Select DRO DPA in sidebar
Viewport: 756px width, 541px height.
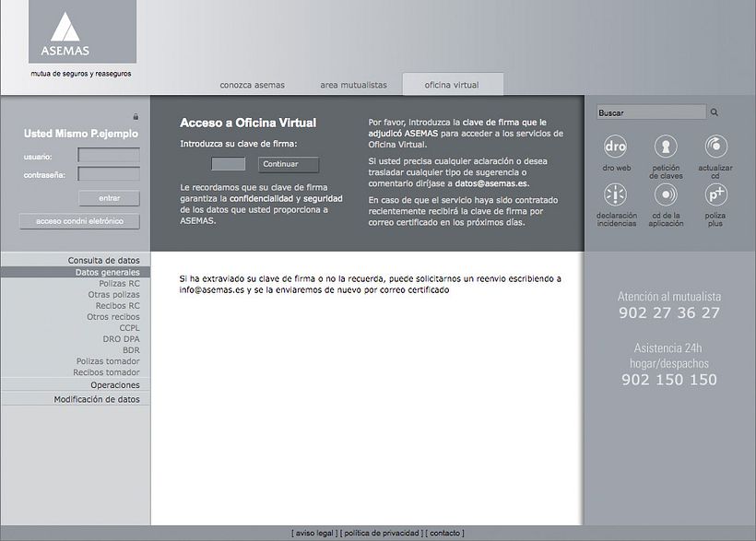coord(121,339)
